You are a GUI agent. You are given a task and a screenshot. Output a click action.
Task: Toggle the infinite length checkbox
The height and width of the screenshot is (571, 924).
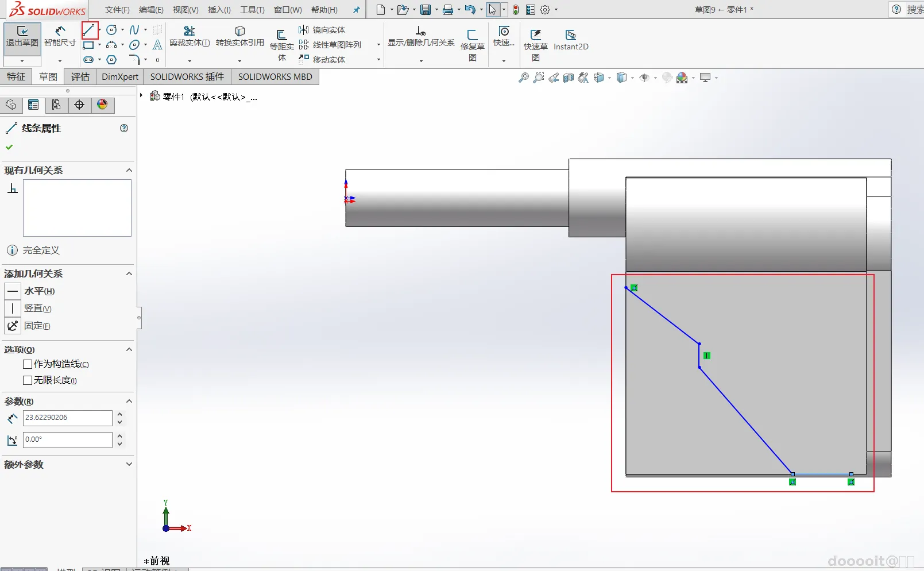tap(28, 380)
